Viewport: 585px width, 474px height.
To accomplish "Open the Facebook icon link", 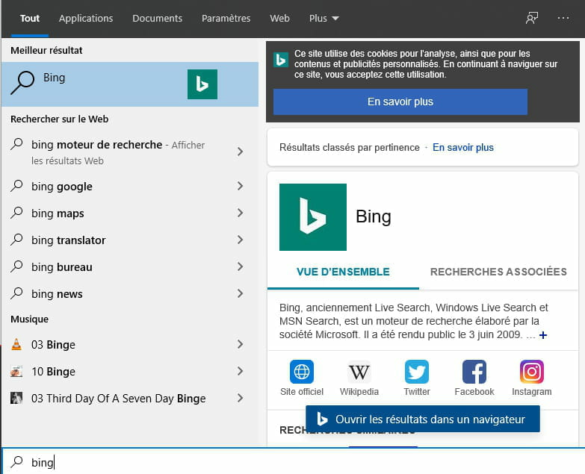I will point(474,371).
